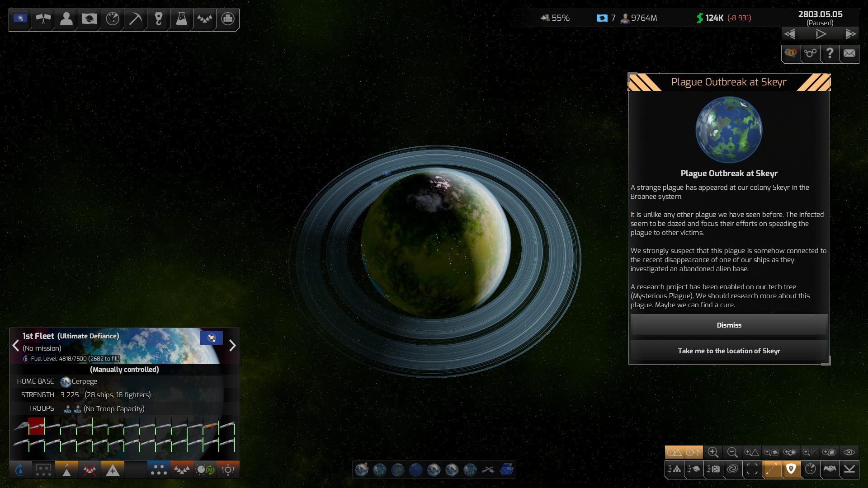Dismiss the plague outbreak message
The height and width of the screenshot is (488, 868).
tap(729, 325)
